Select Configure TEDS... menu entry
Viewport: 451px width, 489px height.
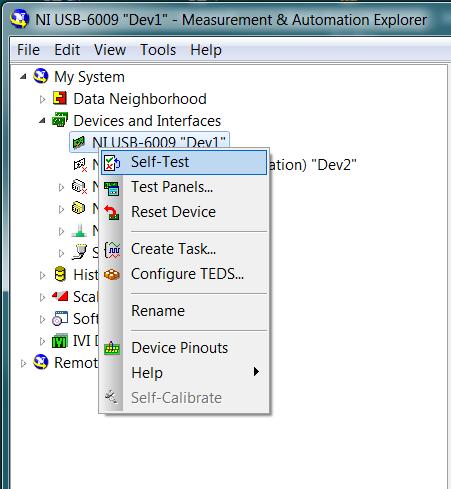pos(184,274)
